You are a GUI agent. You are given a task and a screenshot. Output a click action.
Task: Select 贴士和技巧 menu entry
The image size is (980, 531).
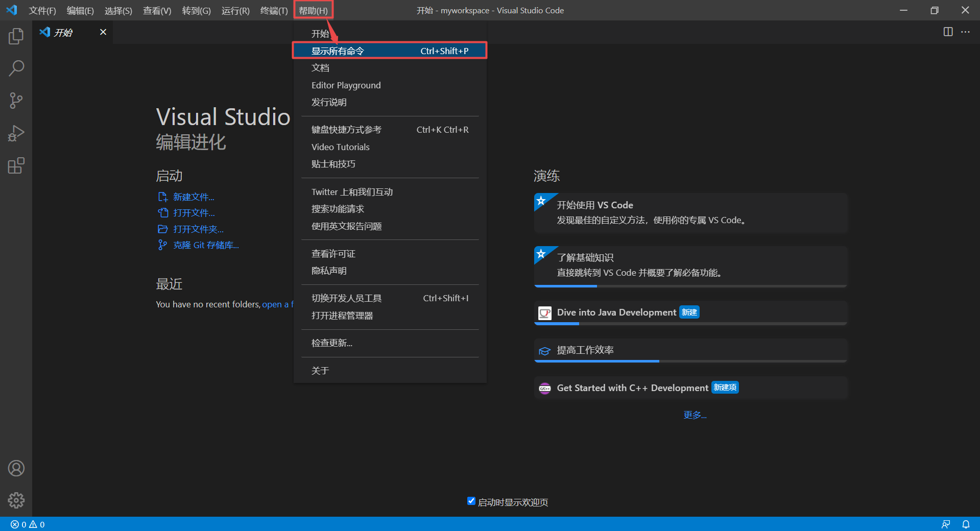point(390,164)
